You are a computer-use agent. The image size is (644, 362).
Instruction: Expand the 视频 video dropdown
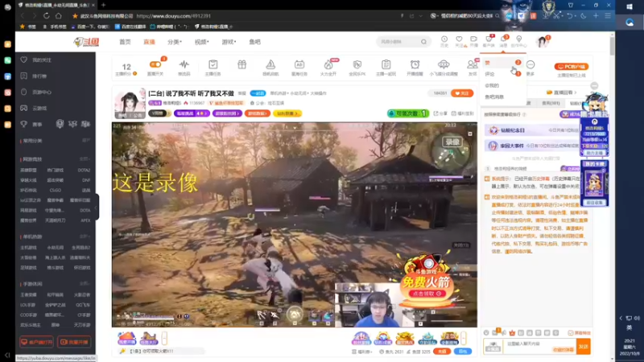point(202,42)
